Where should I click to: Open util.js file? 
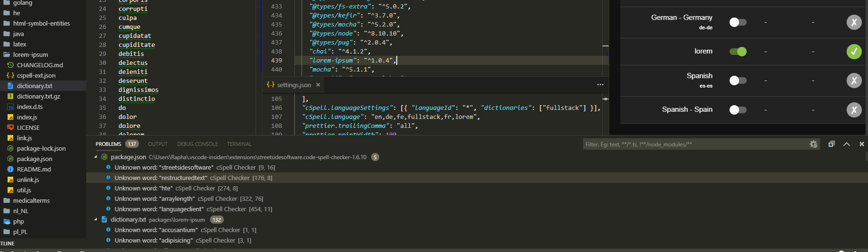coord(24,190)
